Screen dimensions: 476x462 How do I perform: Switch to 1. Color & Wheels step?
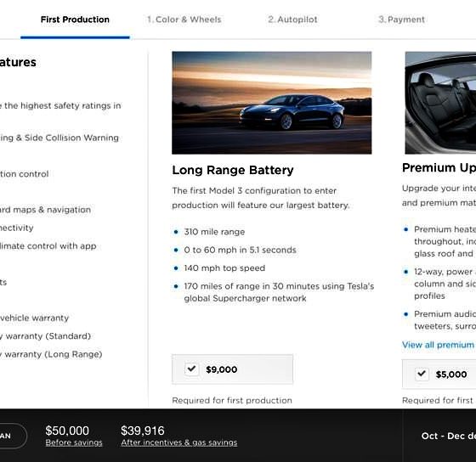click(184, 20)
